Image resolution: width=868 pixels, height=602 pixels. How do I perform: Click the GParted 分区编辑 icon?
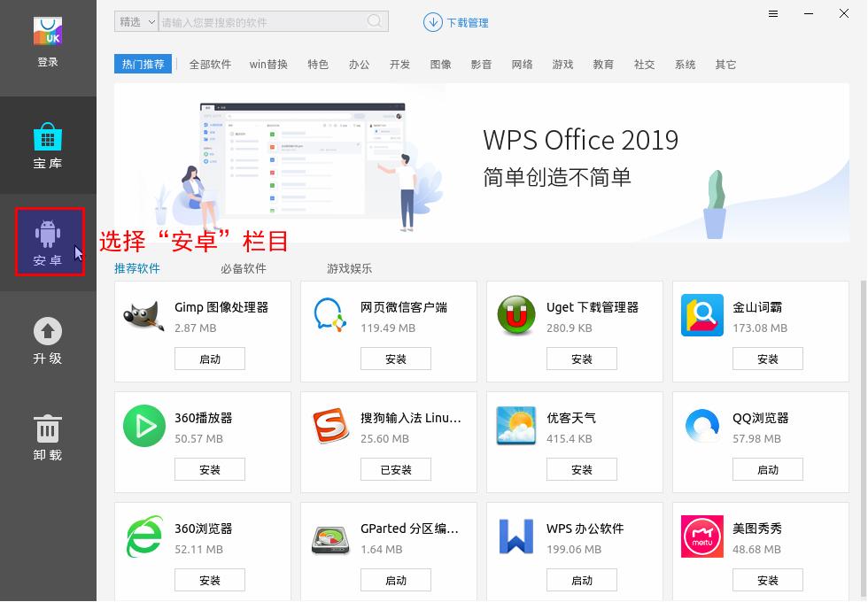tap(329, 540)
